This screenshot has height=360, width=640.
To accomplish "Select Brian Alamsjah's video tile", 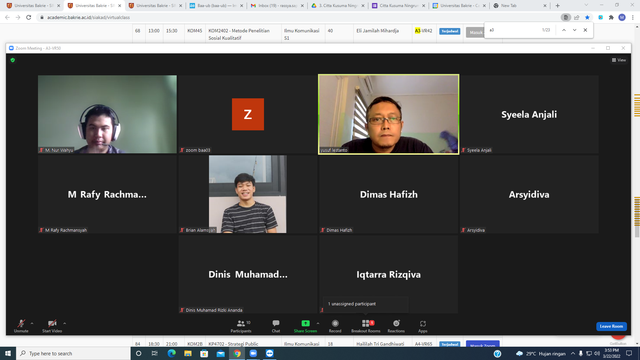I will pos(248,194).
